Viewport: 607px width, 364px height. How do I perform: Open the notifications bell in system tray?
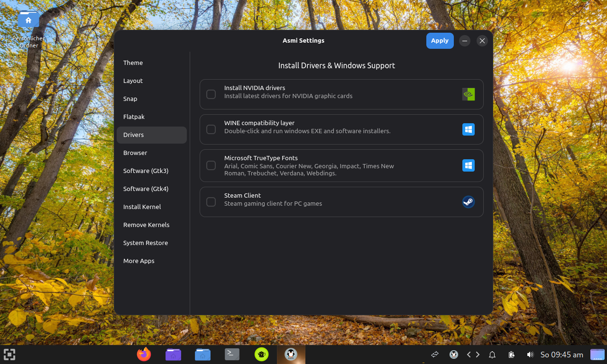tap(492, 355)
